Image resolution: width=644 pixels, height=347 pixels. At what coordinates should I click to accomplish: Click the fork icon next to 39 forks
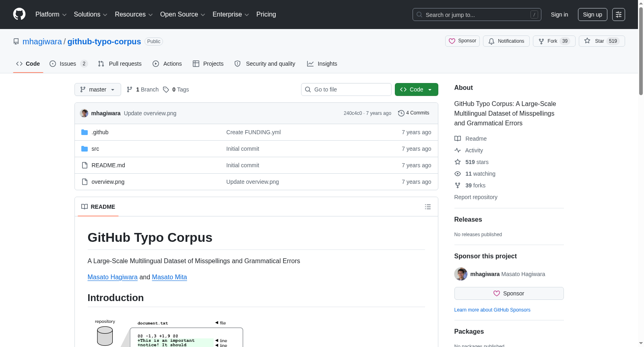click(458, 185)
